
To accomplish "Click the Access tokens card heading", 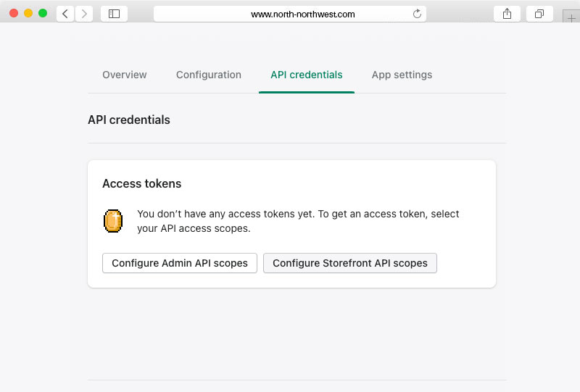I will [142, 184].
